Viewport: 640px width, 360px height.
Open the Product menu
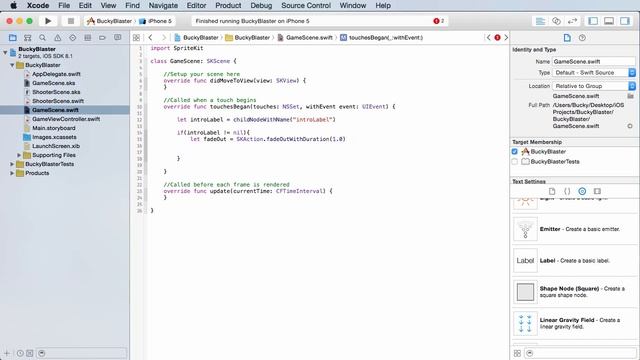tap(228, 5)
